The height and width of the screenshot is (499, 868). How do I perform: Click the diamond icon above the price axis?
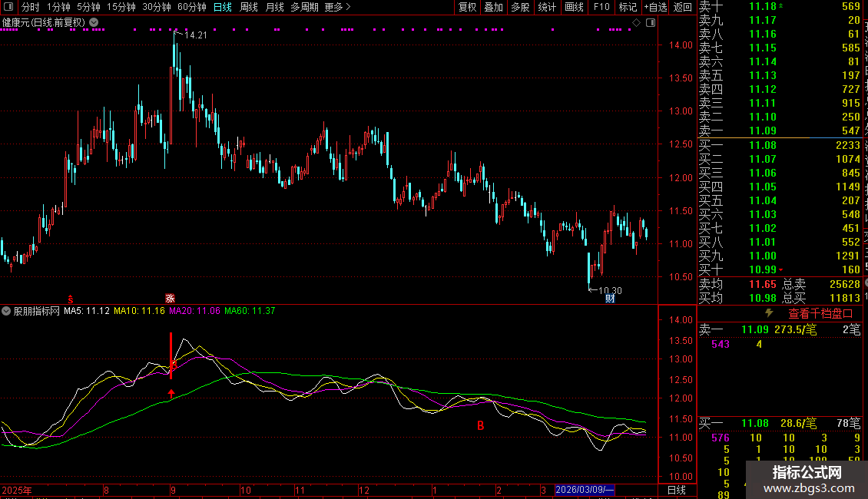coord(636,23)
